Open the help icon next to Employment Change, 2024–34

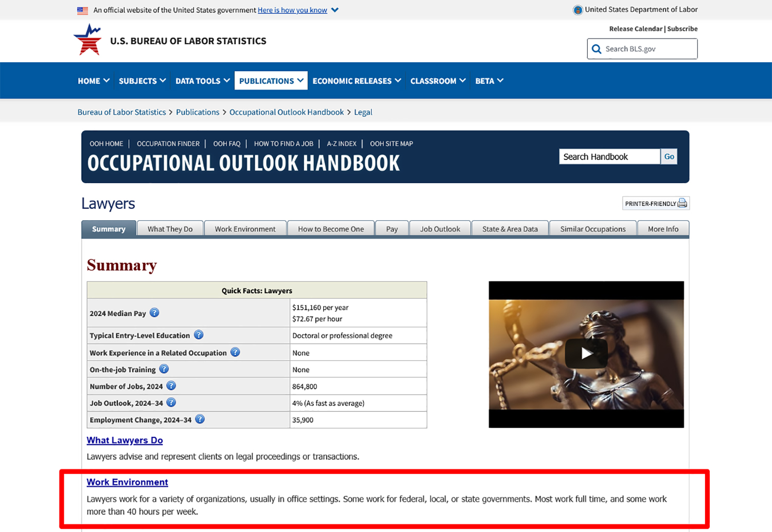coord(200,419)
